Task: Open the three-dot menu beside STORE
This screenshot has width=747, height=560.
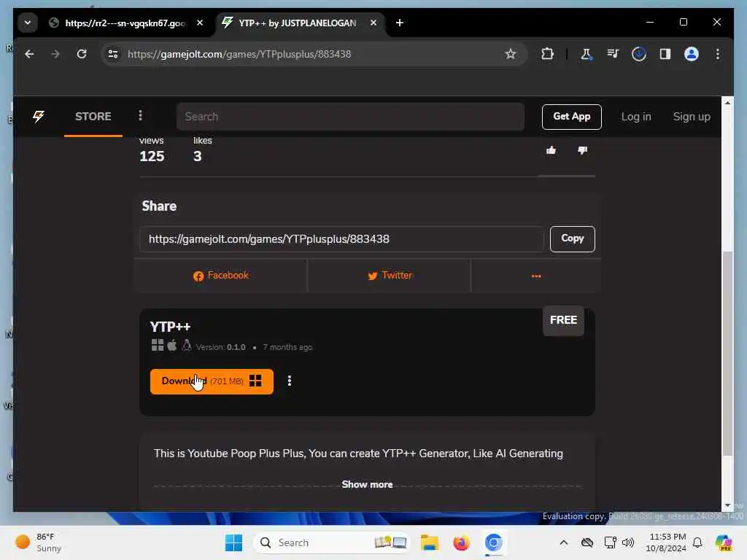Action: click(140, 116)
